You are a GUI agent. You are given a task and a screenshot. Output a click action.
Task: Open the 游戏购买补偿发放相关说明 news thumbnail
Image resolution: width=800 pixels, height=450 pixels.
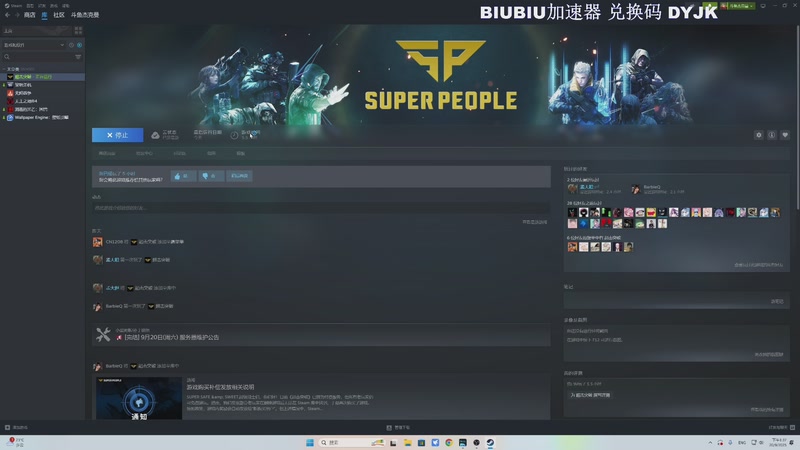[x=139, y=398]
